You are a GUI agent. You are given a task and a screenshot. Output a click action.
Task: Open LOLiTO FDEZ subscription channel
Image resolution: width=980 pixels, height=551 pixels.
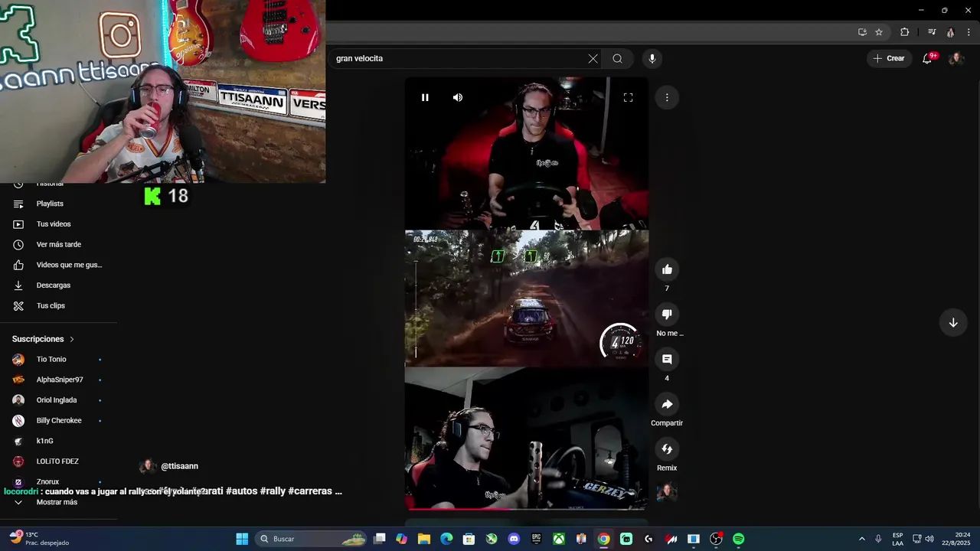pyautogui.click(x=58, y=461)
